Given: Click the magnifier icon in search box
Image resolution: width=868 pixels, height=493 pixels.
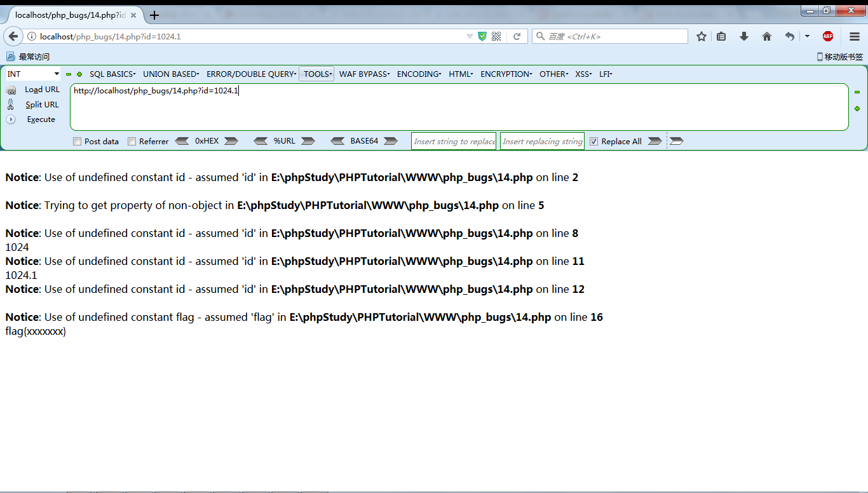Looking at the screenshot, I should pos(540,36).
